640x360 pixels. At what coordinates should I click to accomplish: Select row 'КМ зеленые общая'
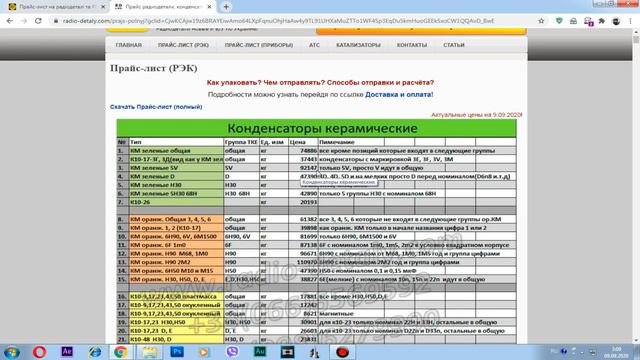pyautogui.click(x=316, y=151)
